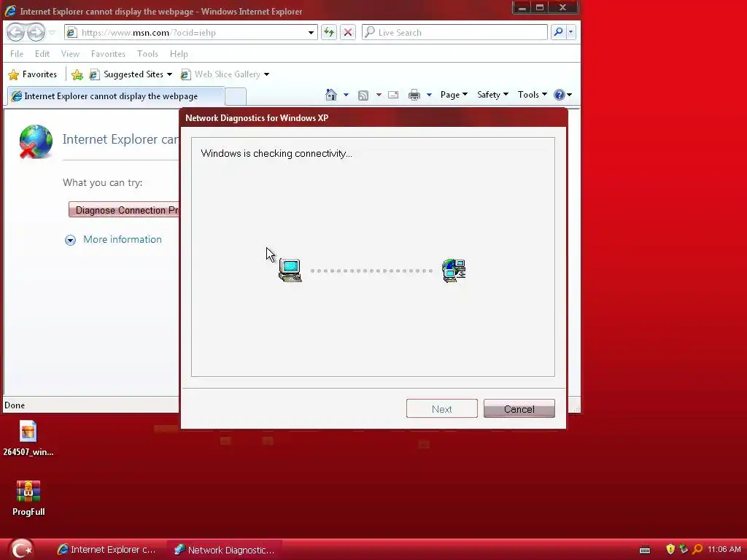
Task: Expand More information arrow icon
Action: [70, 240]
